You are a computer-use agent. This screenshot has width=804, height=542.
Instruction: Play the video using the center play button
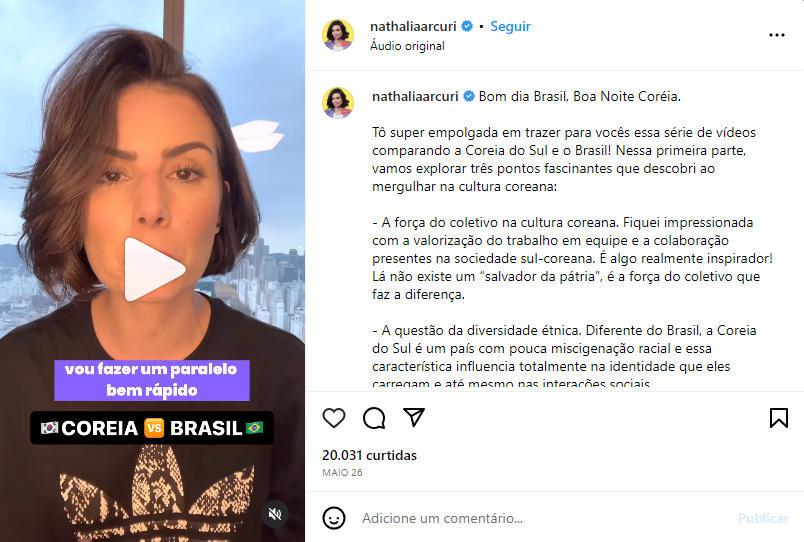coord(154,269)
